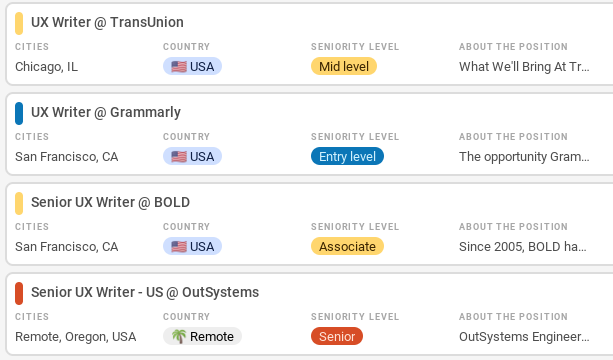Click the USA flag icon in the Grammarly row

coord(179,156)
